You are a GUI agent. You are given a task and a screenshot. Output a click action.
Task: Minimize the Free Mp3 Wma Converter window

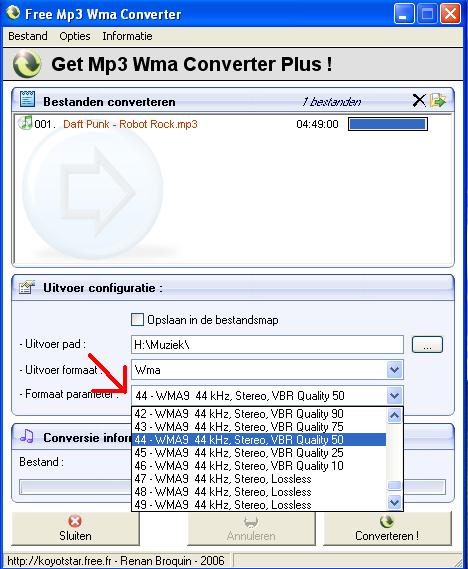click(403, 14)
